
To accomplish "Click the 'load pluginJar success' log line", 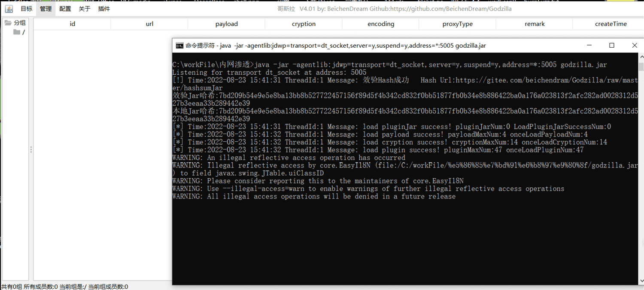I will click(392, 127).
